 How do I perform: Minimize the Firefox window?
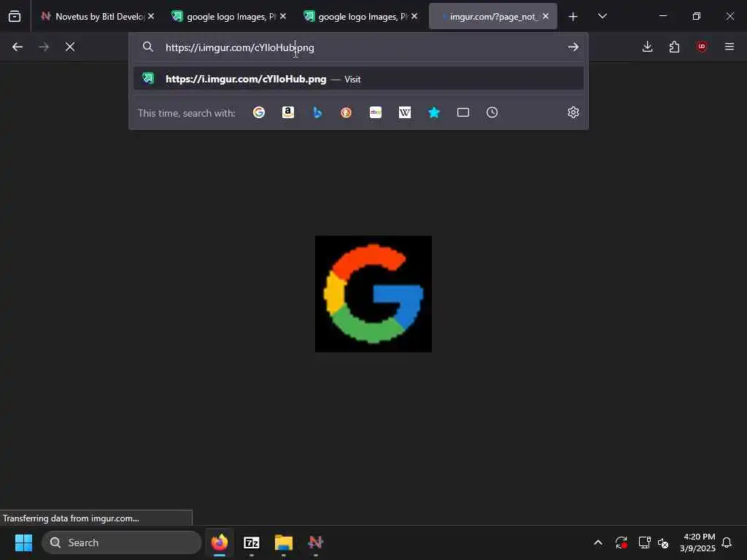pyautogui.click(x=662, y=16)
